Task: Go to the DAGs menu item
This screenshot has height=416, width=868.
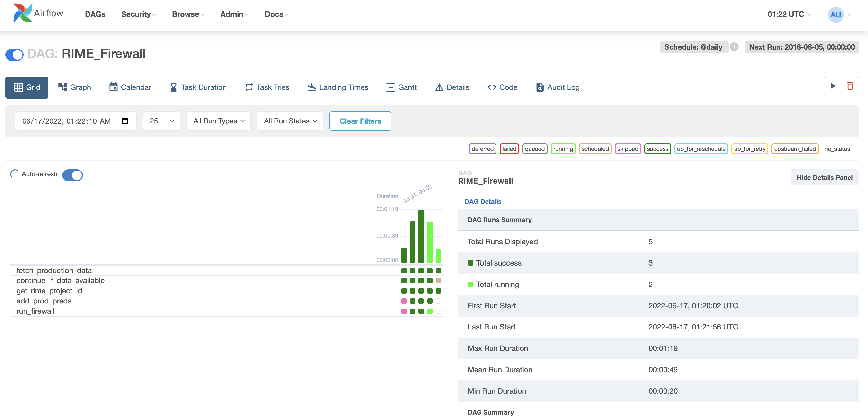Action: point(95,14)
